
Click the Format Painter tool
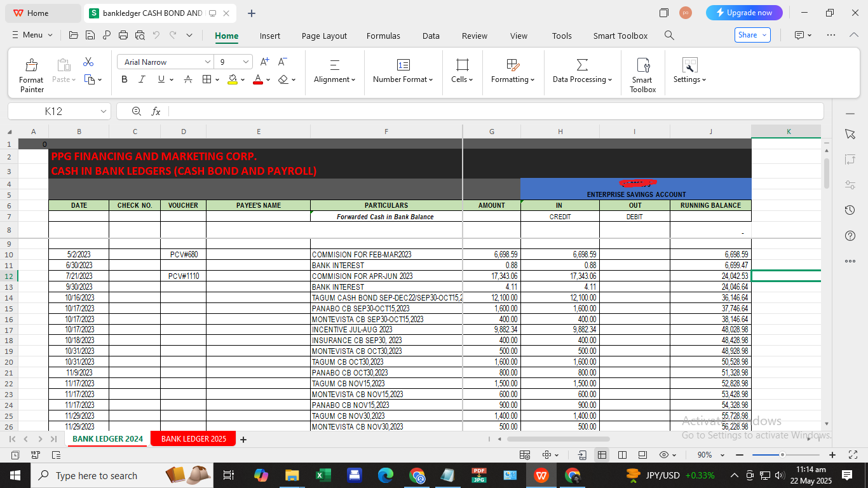click(31, 75)
